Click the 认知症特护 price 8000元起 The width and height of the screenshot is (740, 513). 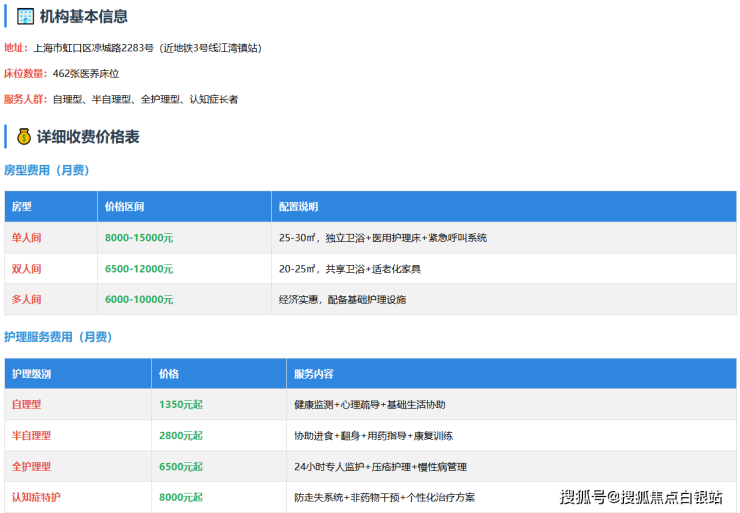pyautogui.click(x=180, y=497)
